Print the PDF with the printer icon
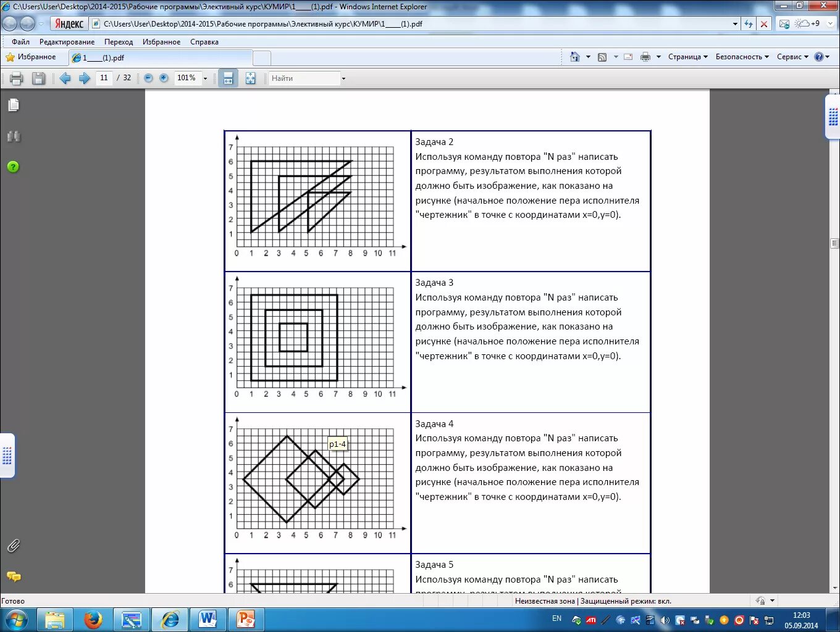 [17, 78]
